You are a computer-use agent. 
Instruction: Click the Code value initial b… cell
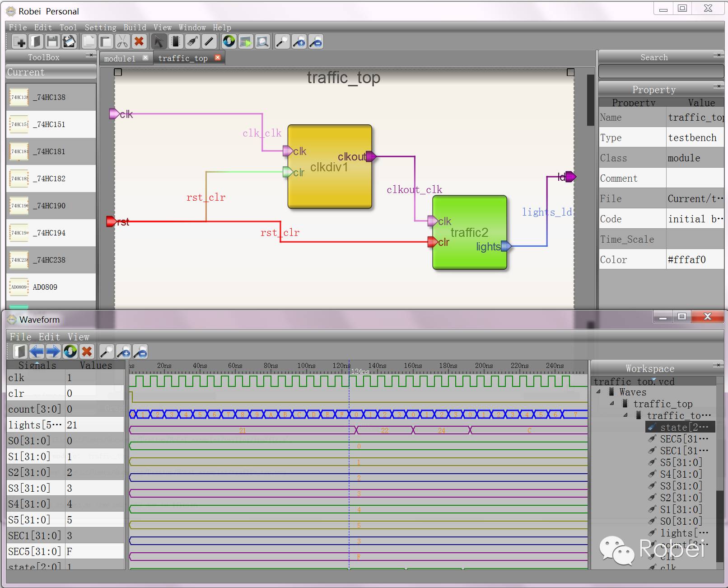(x=695, y=219)
